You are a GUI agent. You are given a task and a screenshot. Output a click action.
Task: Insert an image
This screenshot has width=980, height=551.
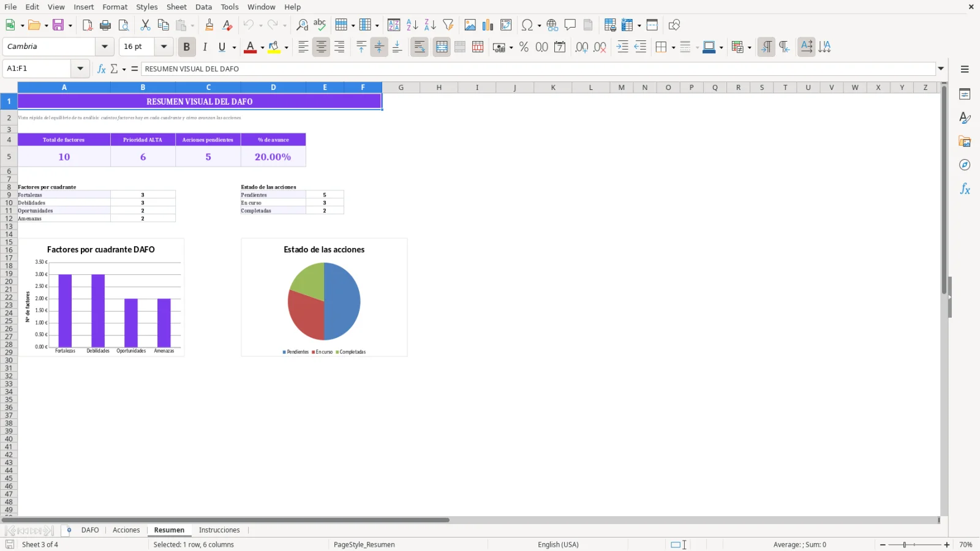tap(470, 25)
